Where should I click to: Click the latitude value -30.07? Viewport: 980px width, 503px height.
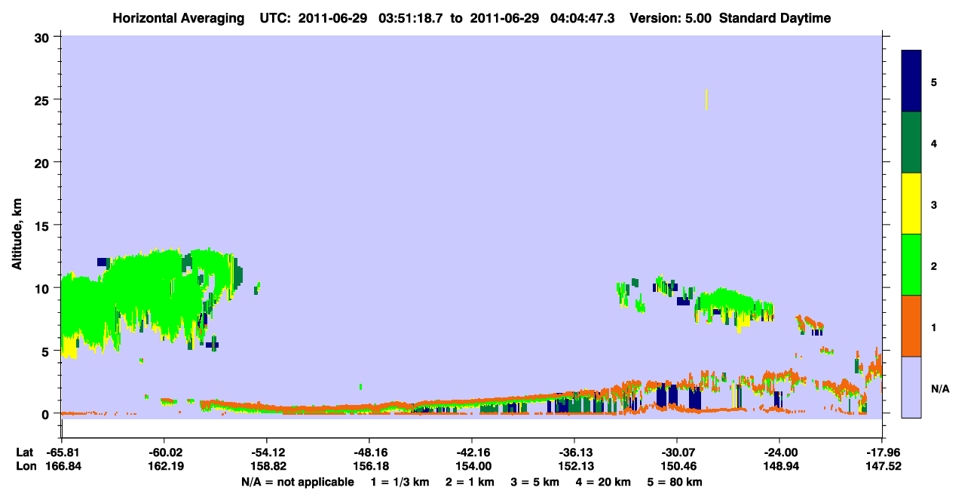676,452
